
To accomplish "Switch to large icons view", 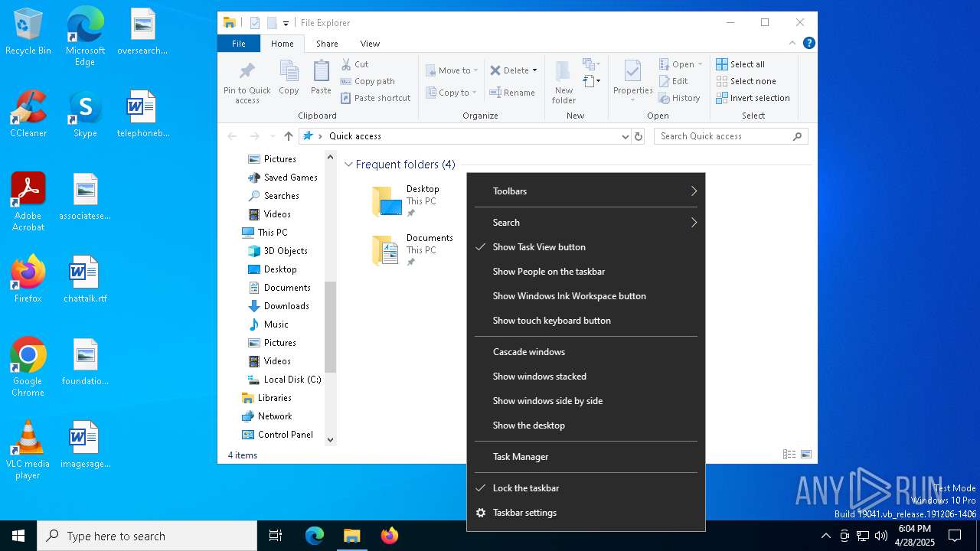I will (x=806, y=455).
